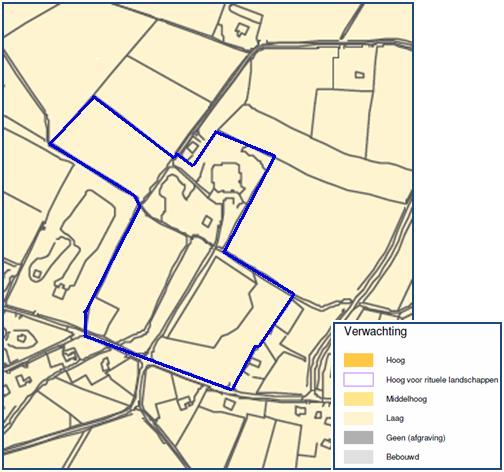This screenshot has height=472, width=504.
Task: Click the Geen (afgraving) label
Action: click(x=416, y=438)
